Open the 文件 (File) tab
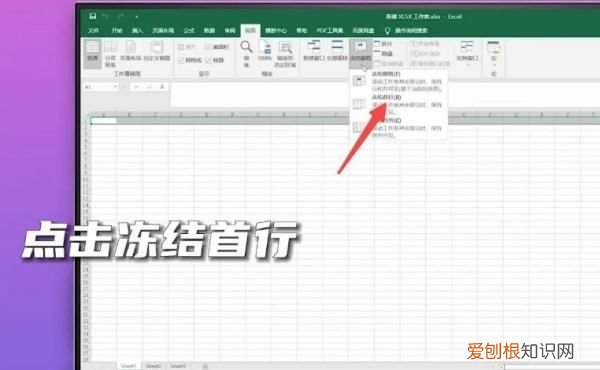The width and height of the screenshot is (600, 370). [x=93, y=30]
